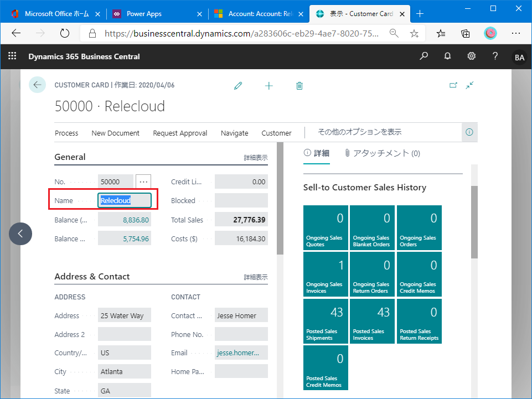
Task: Select the 詳細 FactBox tab
Action: pos(317,153)
